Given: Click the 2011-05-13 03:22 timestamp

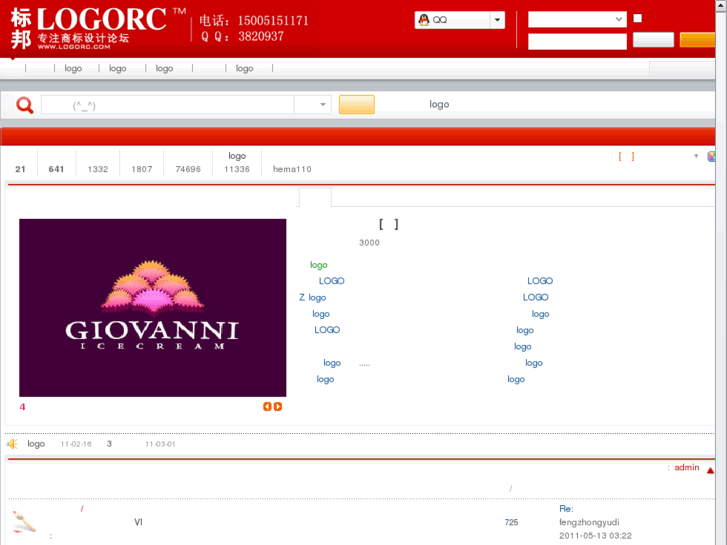Looking at the screenshot, I should (595, 536).
